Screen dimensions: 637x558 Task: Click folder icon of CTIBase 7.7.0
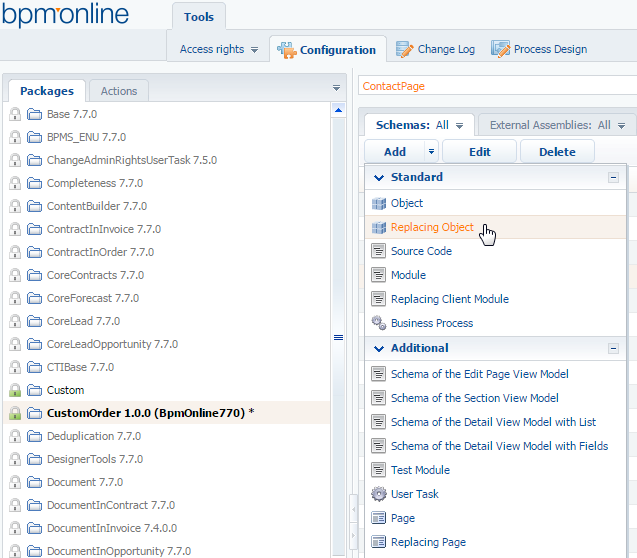click(x=35, y=367)
